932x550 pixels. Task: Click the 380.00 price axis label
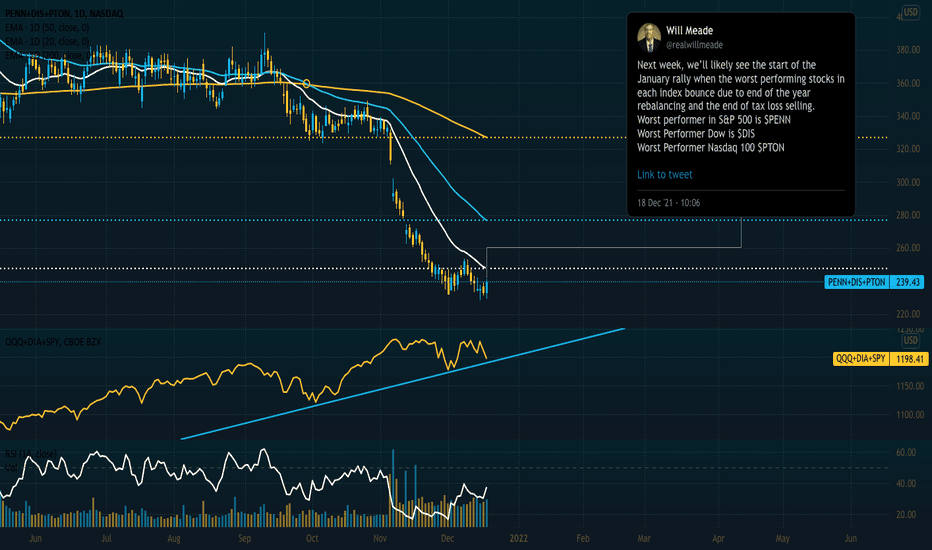(908, 50)
